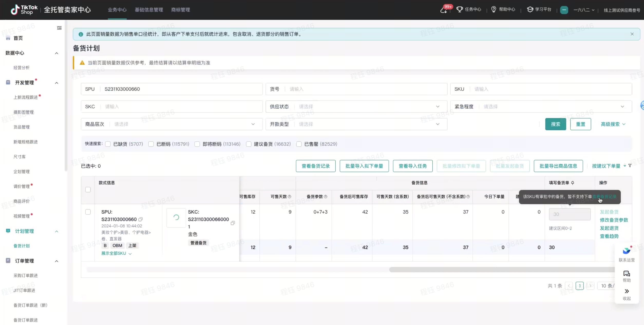Screen dimensions: 644x325
Task: Check the 即将断码 quick search box
Action: point(197,144)
